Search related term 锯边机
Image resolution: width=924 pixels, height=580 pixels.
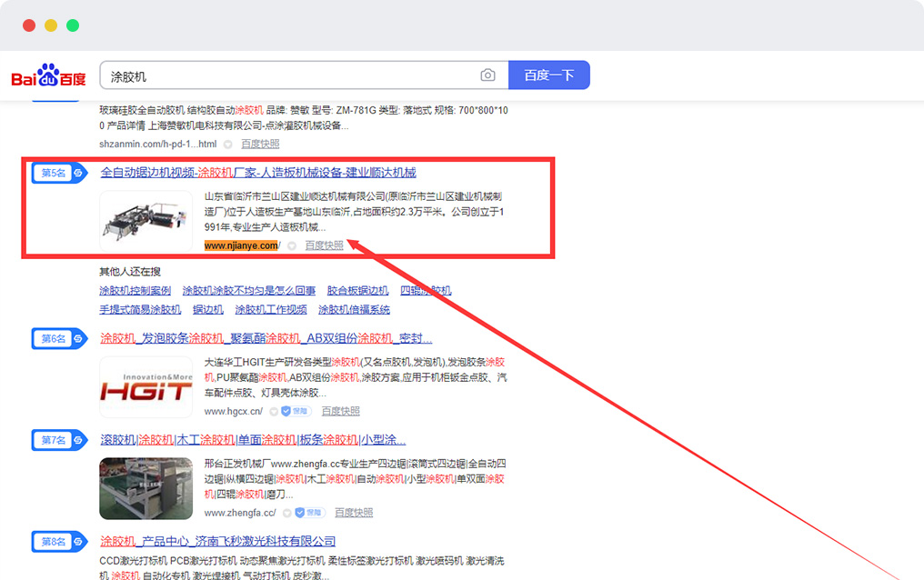click(x=208, y=310)
